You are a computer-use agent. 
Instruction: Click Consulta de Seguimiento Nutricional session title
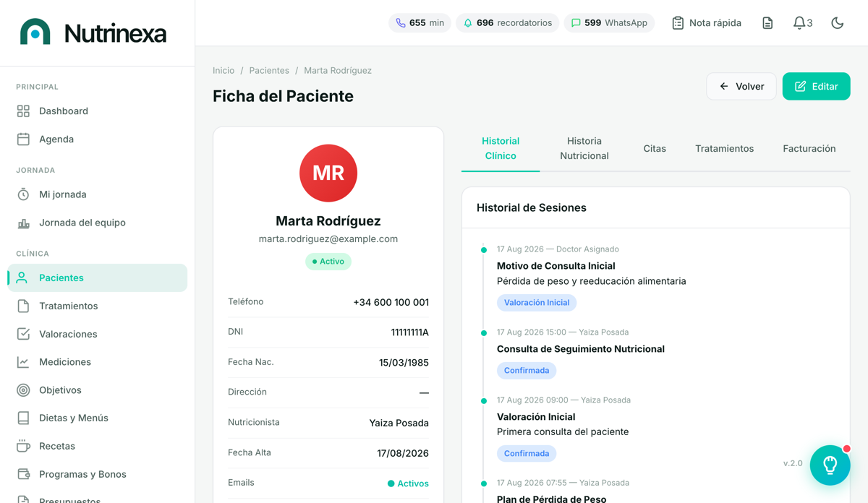pos(581,349)
